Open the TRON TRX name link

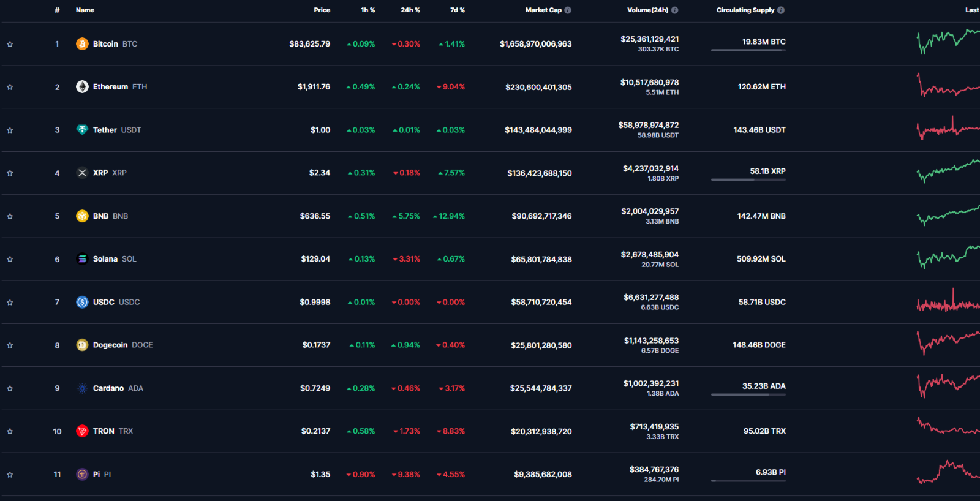coord(113,431)
